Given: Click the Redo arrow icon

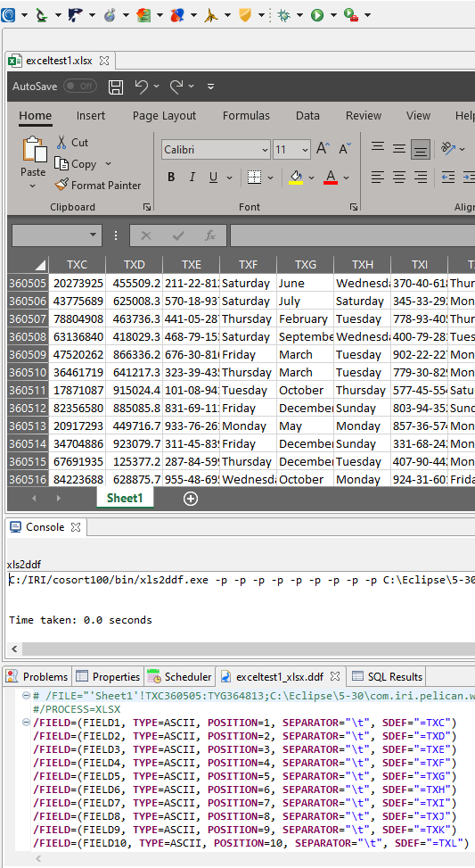Looking at the screenshot, I should coord(176,87).
